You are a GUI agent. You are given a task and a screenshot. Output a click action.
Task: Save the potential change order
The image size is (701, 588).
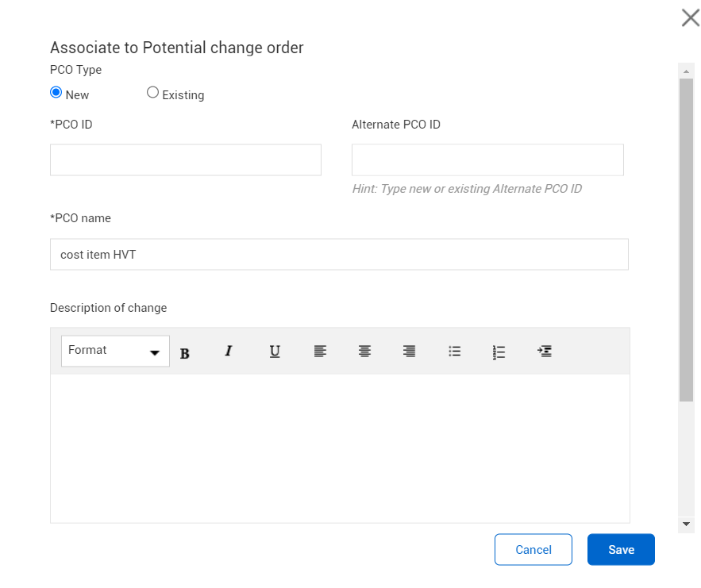point(621,550)
